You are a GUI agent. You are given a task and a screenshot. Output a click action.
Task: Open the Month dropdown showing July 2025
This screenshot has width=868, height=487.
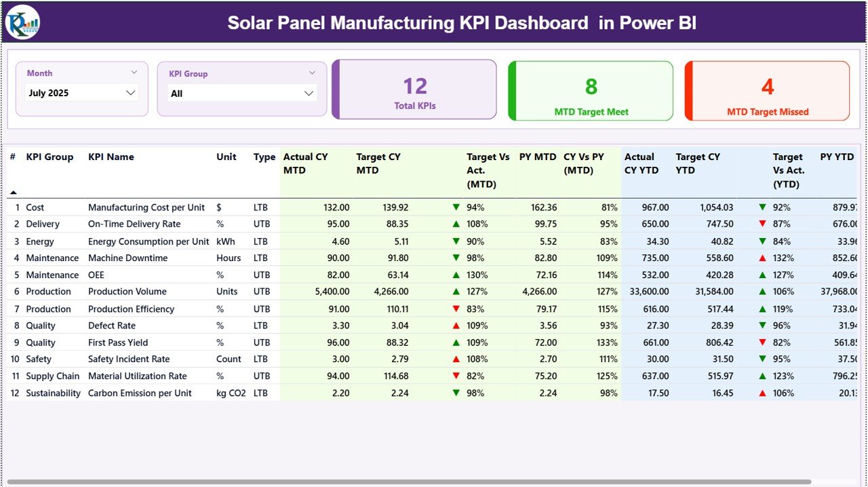click(x=81, y=93)
